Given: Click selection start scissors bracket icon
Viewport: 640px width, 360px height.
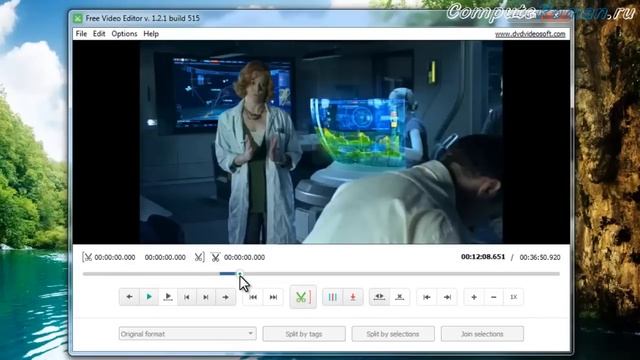Looking at the screenshot, I should [x=87, y=257].
